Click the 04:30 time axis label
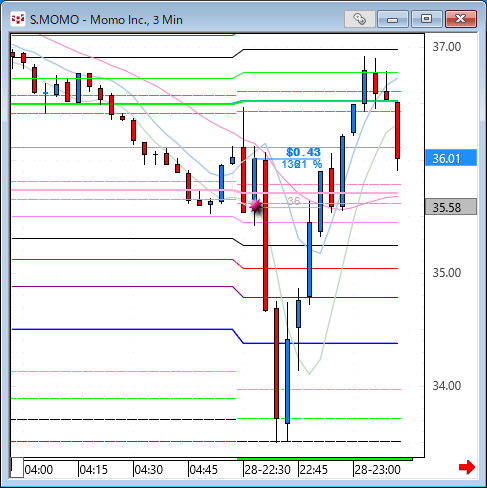This screenshot has width=487, height=488. coord(149,470)
